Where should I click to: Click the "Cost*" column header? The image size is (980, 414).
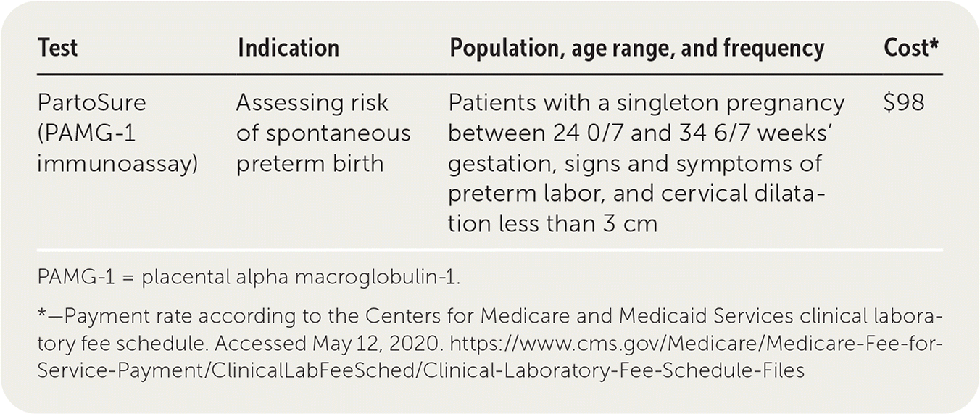pos(911,48)
